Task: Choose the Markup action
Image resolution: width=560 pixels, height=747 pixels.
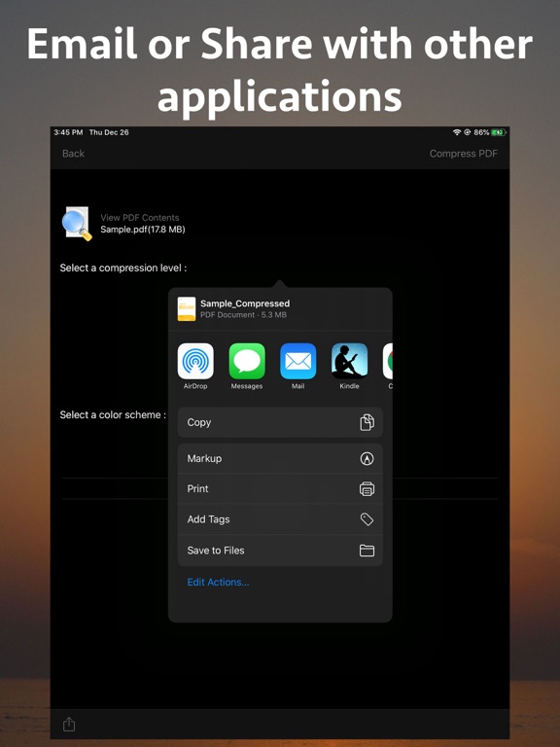Action: click(x=280, y=458)
